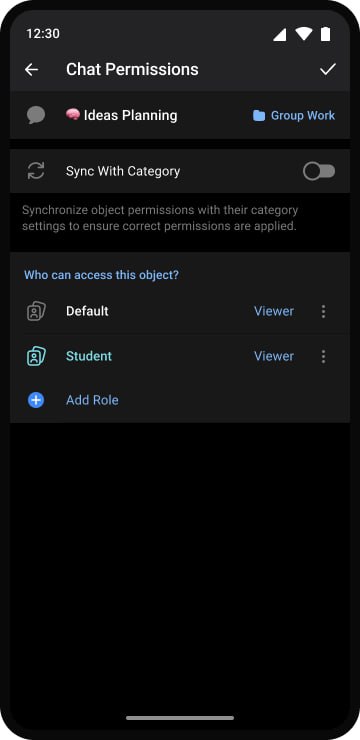
Task: Select the Student role row
Action: pos(180,356)
